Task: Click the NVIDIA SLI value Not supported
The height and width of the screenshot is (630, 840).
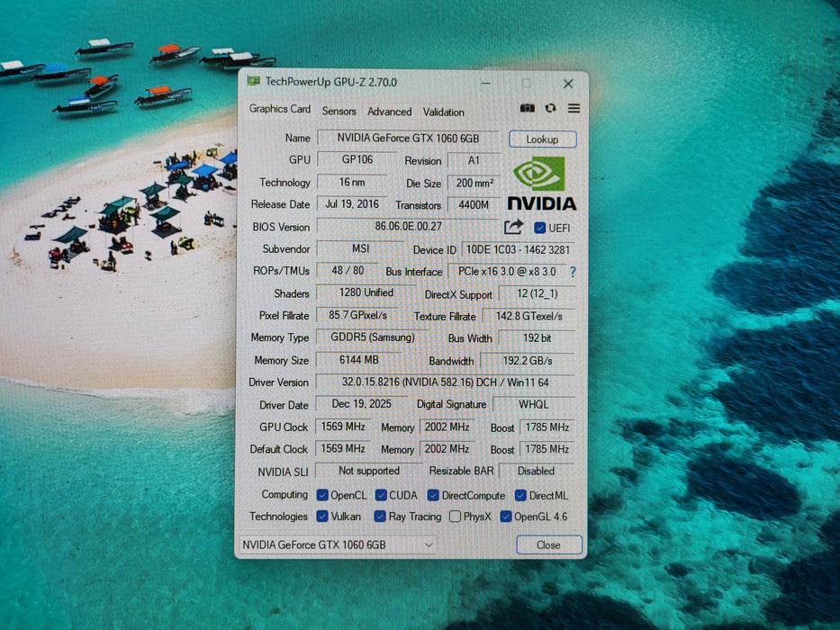Action: [x=369, y=471]
